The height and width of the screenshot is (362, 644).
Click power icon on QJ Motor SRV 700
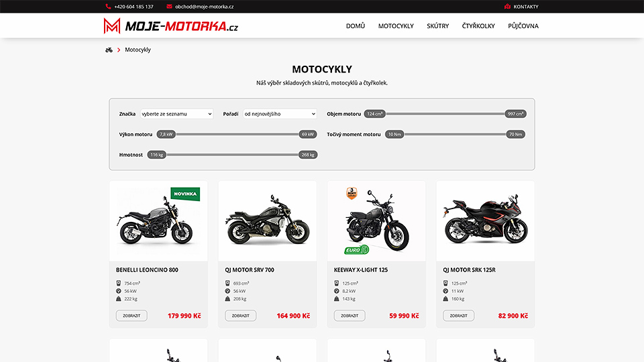coord(227,291)
